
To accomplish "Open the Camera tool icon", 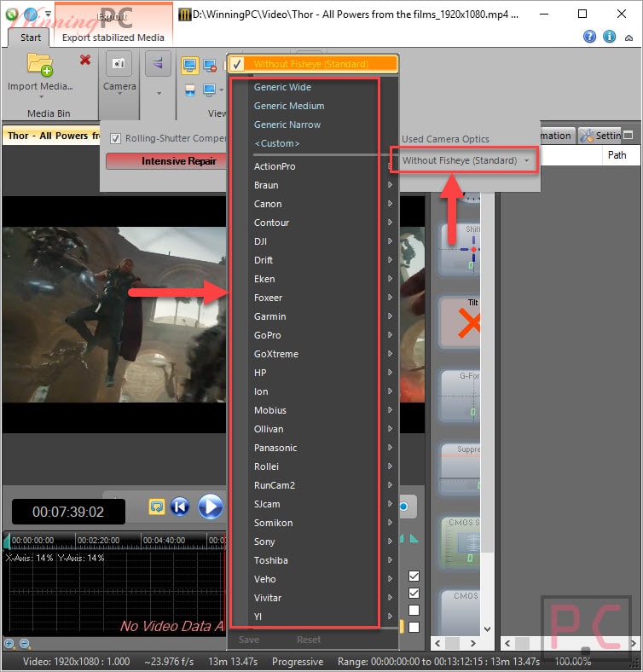I will (x=119, y=63).
